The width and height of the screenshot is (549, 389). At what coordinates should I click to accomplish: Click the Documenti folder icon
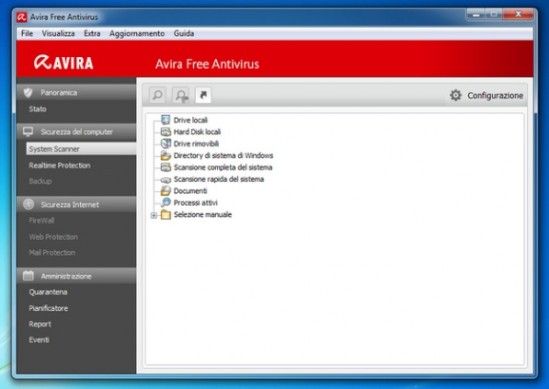coord(165,191)
